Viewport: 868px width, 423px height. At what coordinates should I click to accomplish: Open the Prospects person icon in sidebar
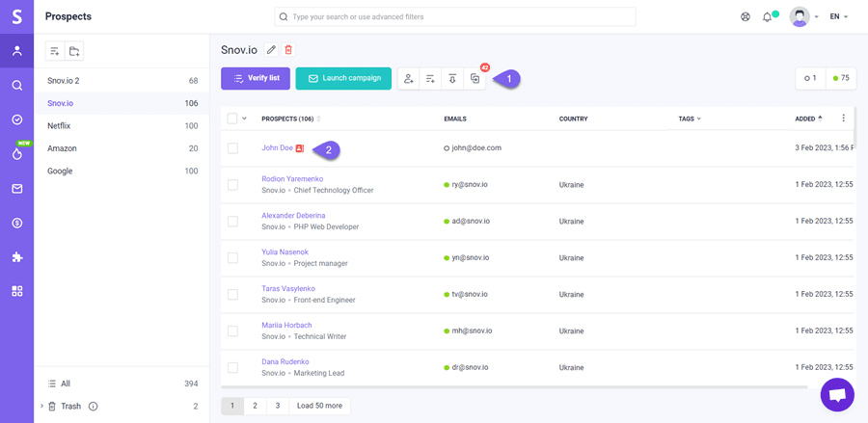pos(17,51)
